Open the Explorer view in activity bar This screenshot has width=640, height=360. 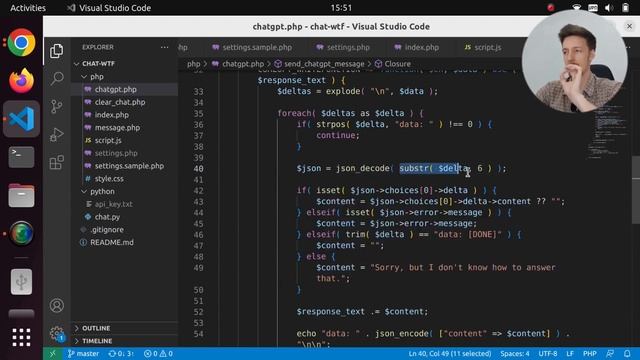click(x=57, y=51)
